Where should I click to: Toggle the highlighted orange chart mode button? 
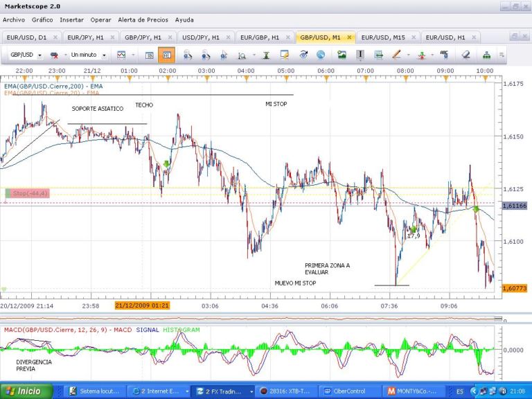[166, 55]
